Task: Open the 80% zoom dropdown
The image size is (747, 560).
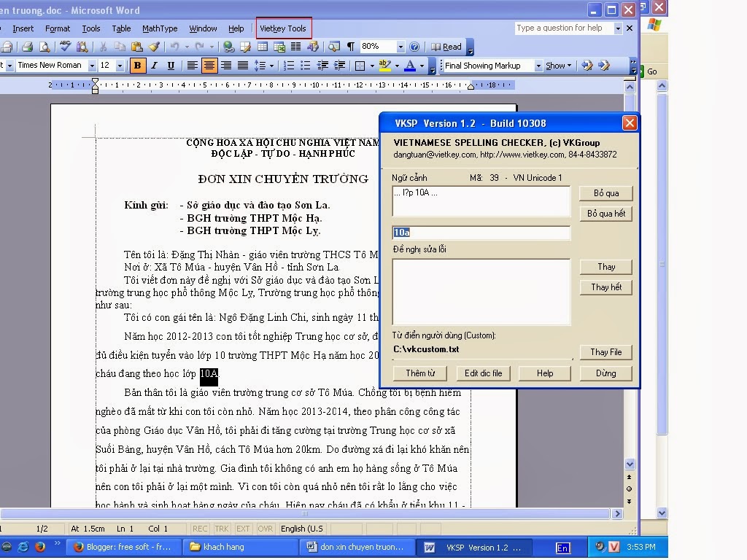Action: tap(400, 47)
